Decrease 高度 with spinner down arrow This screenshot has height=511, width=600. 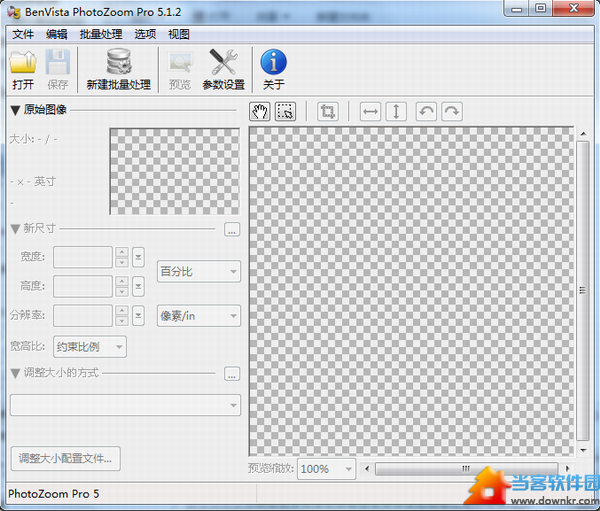pos(122,292)
